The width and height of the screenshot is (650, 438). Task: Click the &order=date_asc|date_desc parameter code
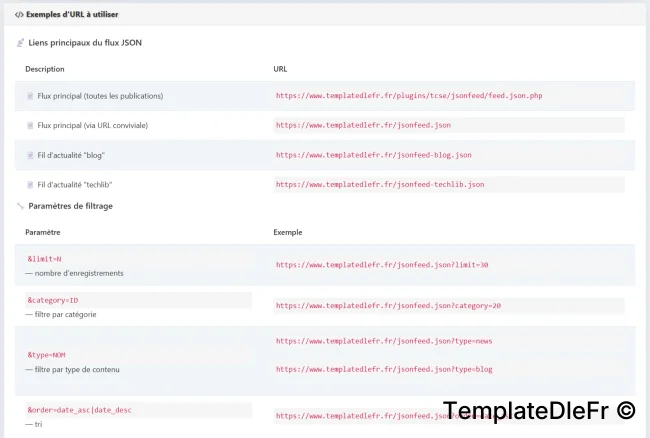[80, 410]
